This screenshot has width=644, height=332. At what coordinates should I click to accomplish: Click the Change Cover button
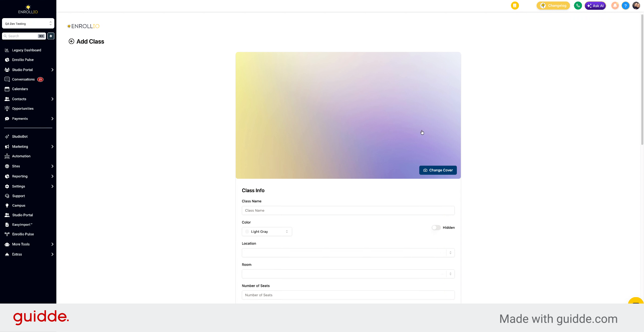[438, 170]
